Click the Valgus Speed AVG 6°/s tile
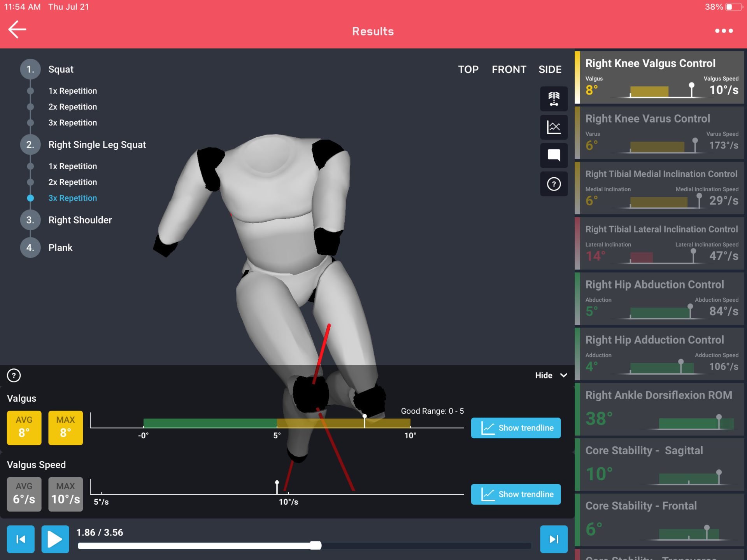Screen dimensions: 747x560 tap(24, 494)
